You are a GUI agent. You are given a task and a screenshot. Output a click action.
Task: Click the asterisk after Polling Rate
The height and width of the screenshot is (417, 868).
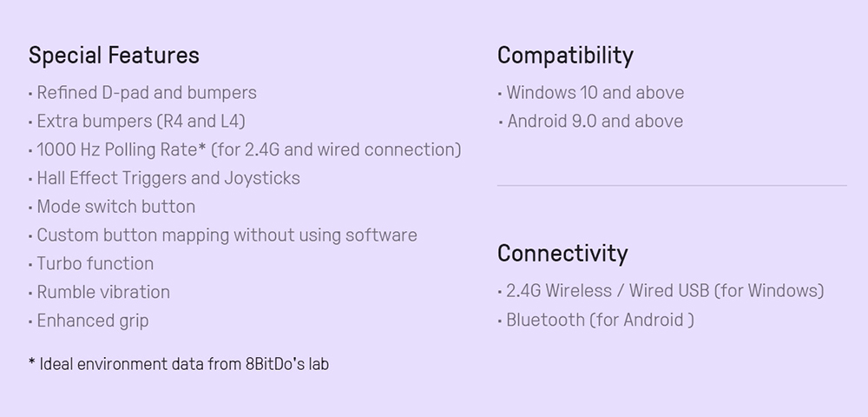click(x=201, y=148)
